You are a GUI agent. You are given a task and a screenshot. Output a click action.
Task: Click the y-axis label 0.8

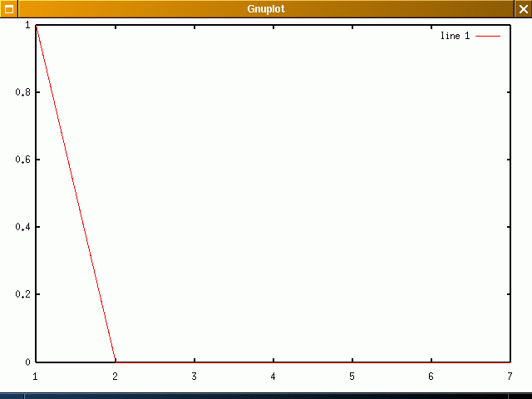click(23, 92)
